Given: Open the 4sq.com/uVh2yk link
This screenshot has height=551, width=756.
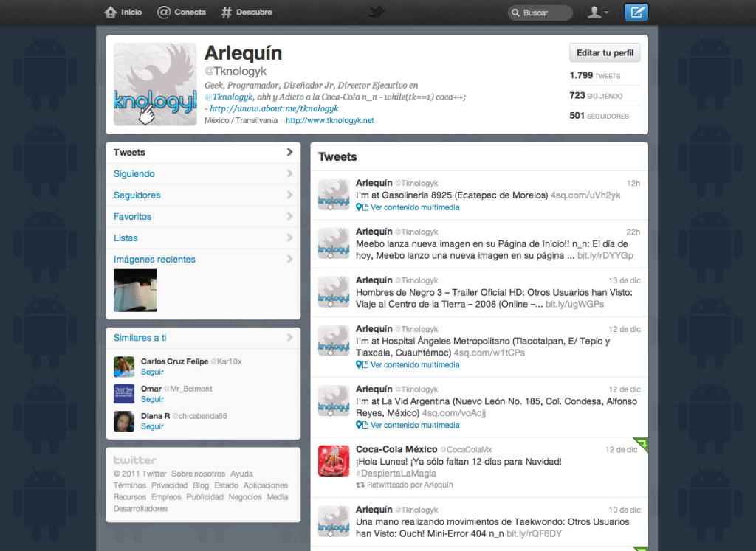Looking at the screenshot, I should pos(585,195).
